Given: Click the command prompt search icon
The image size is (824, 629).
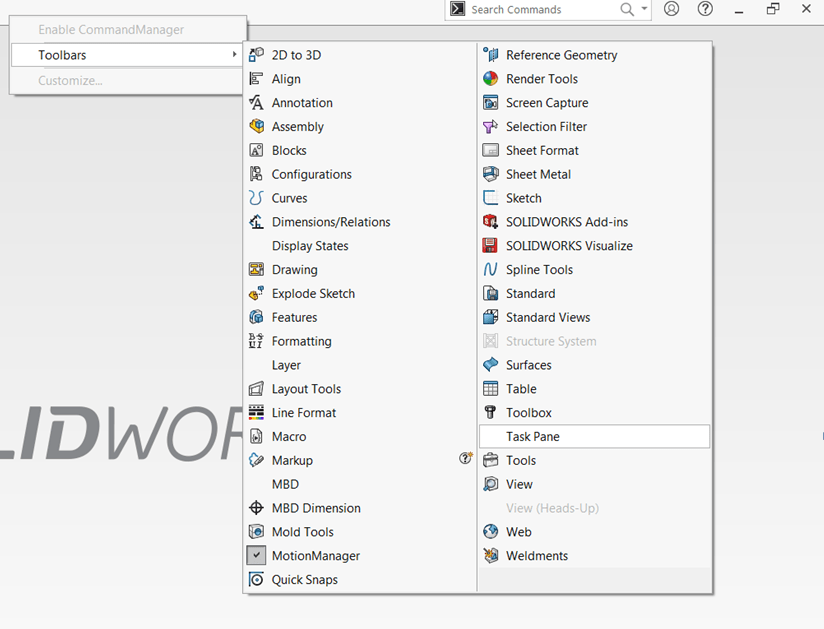Looking at the screenshot, I should [x=458, y=9].
